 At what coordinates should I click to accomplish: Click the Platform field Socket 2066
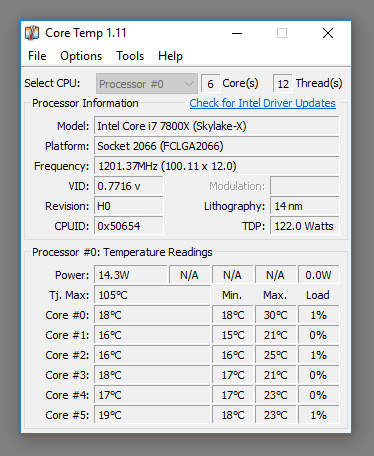[x=217, y=146]
